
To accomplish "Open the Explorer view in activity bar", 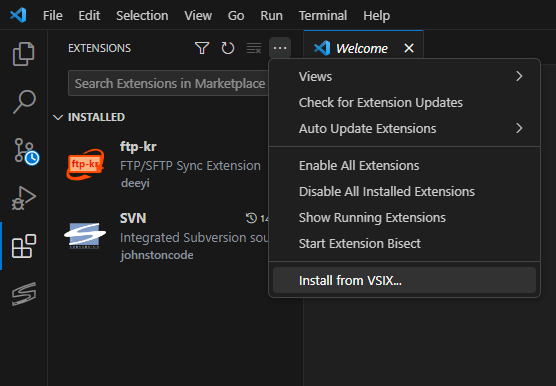I will click(x=23, y=54).
